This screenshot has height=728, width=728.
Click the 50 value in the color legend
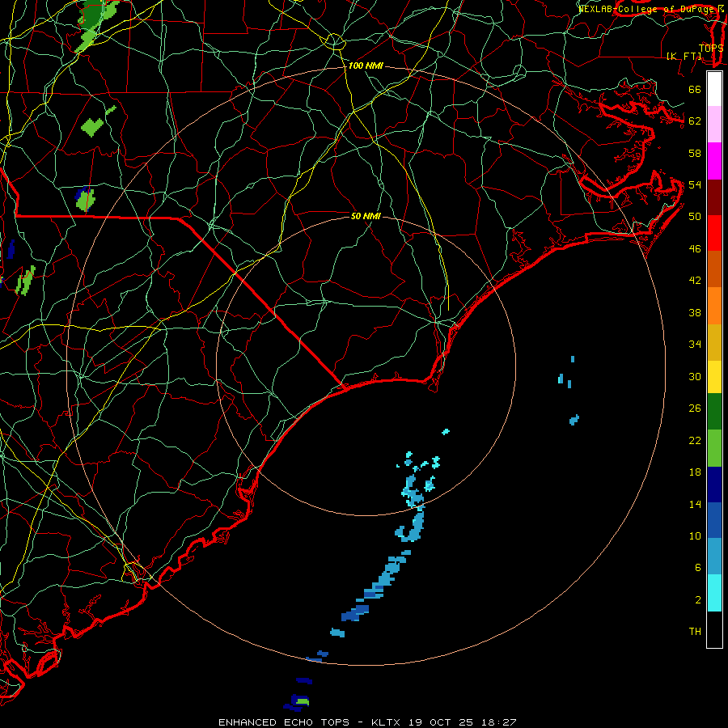pos(695,216)
